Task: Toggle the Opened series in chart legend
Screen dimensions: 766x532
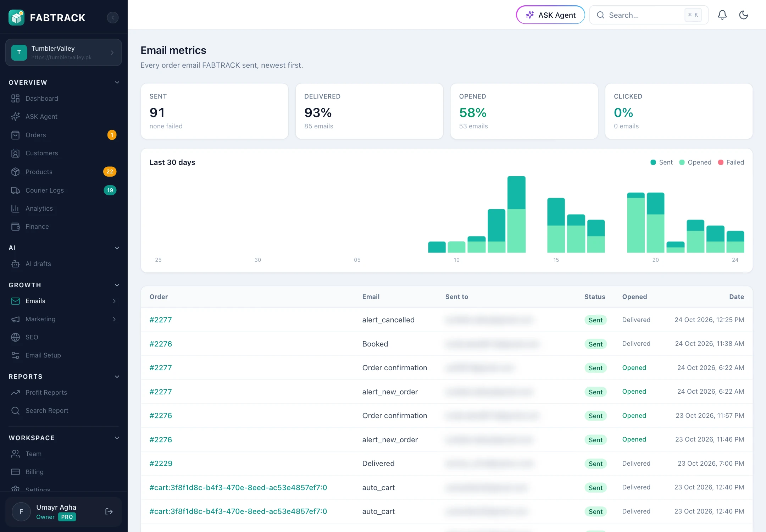Action: click(x=695, y=162)
